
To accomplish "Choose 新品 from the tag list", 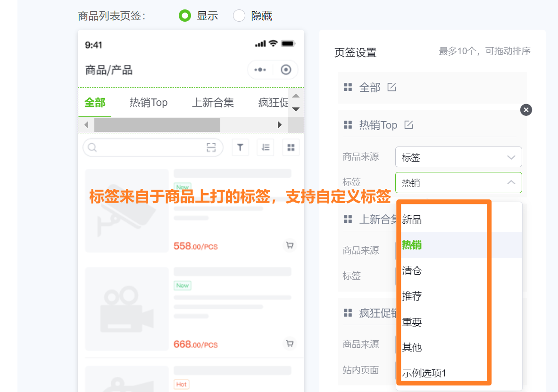I will [459, 220].
